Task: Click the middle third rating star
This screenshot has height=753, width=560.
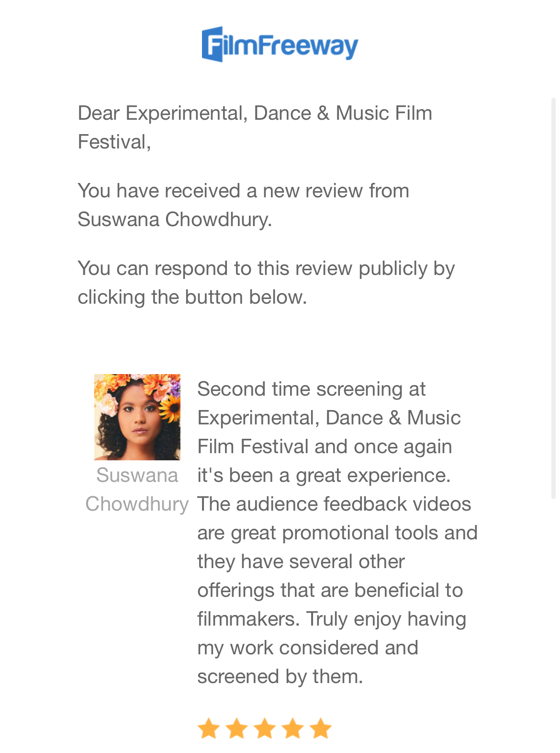Action: point(265,729)
